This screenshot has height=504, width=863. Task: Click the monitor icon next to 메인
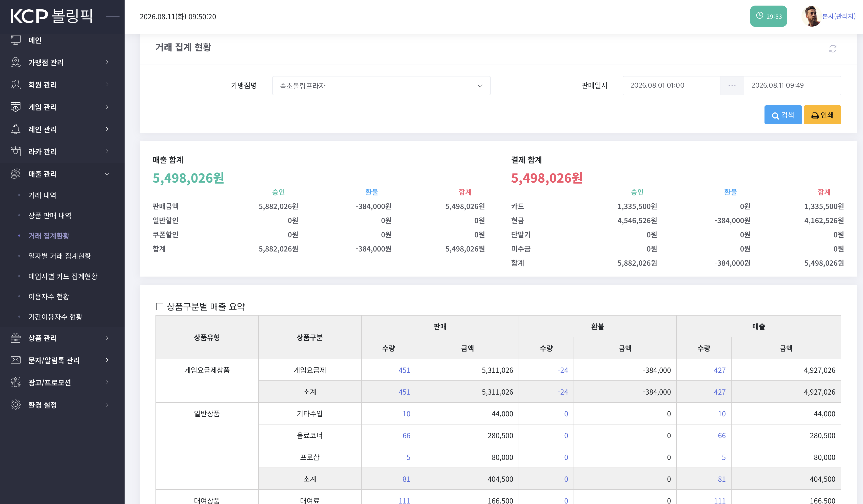(15, 40)
